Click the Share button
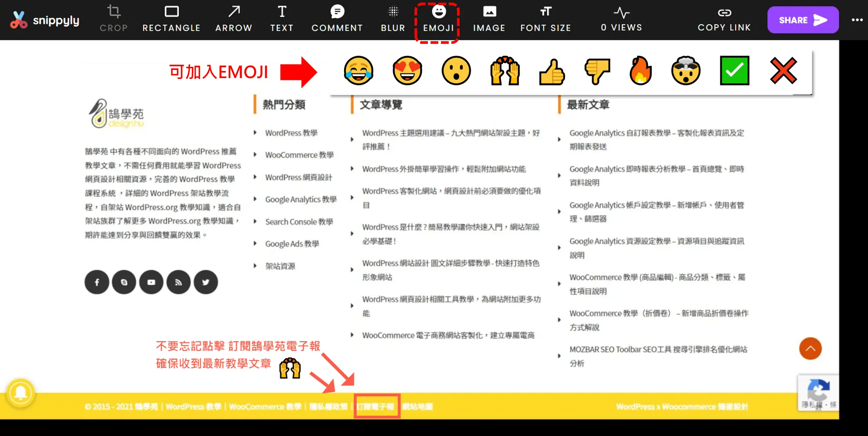 [803, 20]
